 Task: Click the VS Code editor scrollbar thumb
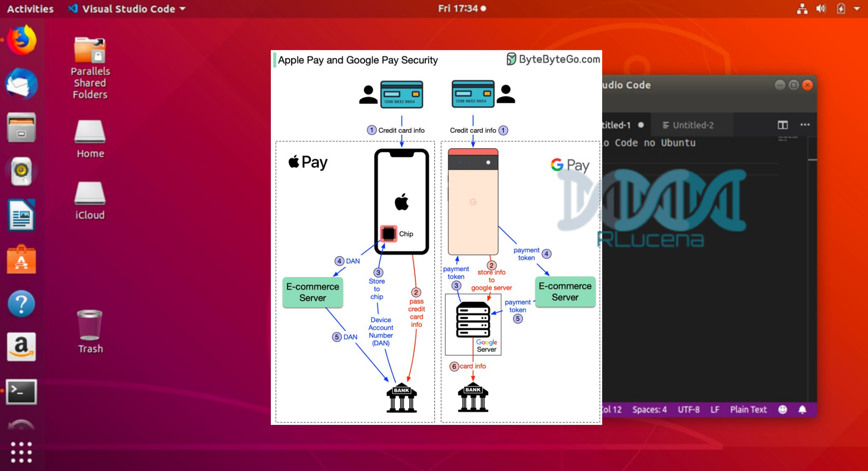pos(812,160)
